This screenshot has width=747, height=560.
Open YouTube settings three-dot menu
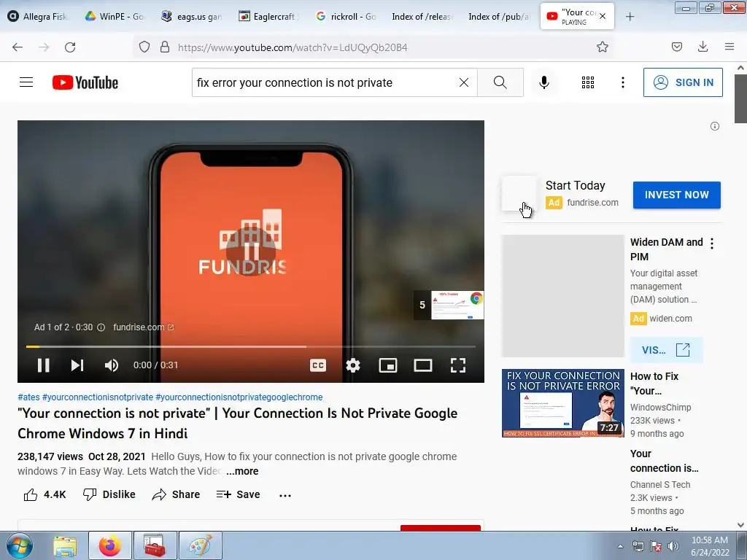[623, 82]
